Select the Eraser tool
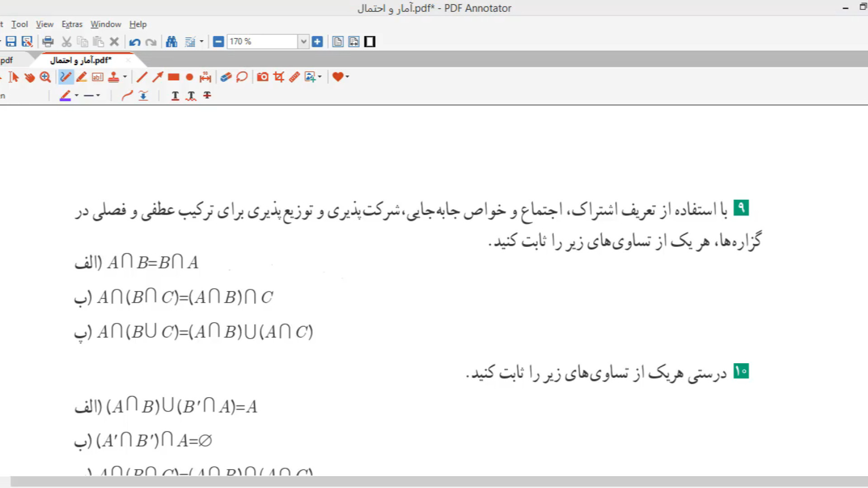This screenshot has height=488, width=868. [226, 77]
